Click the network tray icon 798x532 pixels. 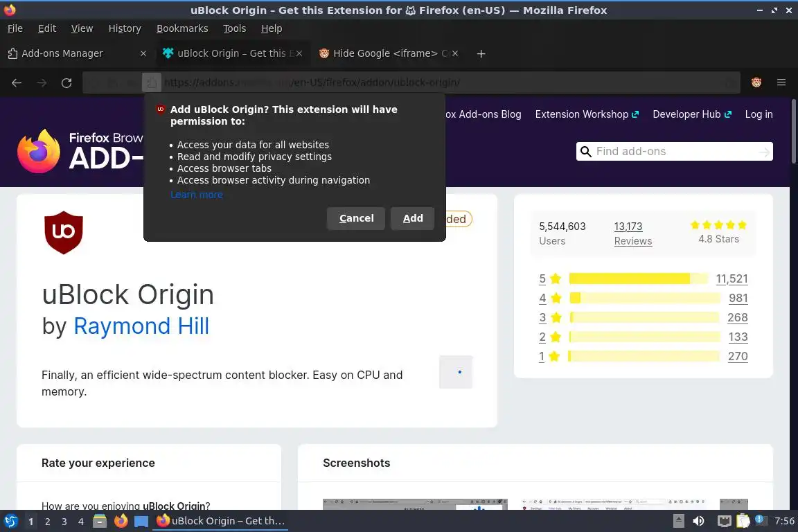click(x=724, y=521)
